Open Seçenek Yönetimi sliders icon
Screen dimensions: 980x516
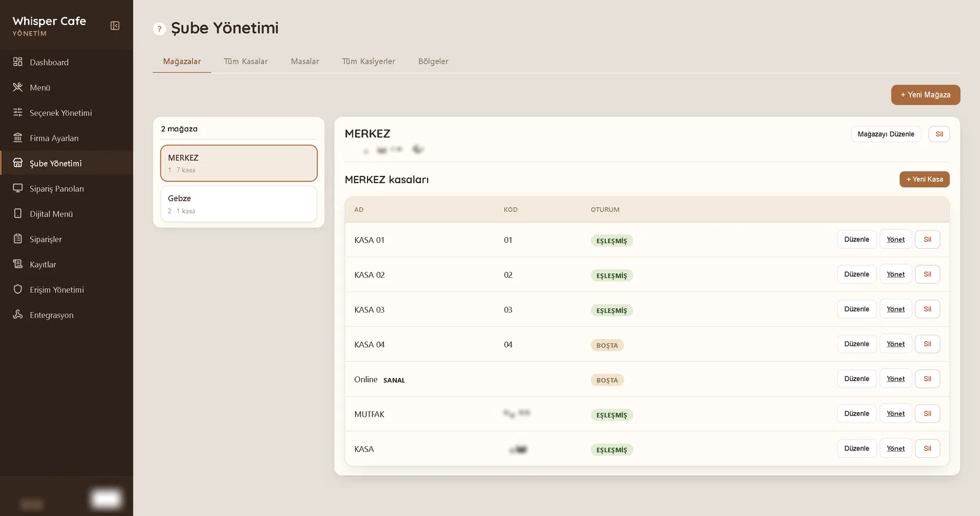(x=18, y=112)
